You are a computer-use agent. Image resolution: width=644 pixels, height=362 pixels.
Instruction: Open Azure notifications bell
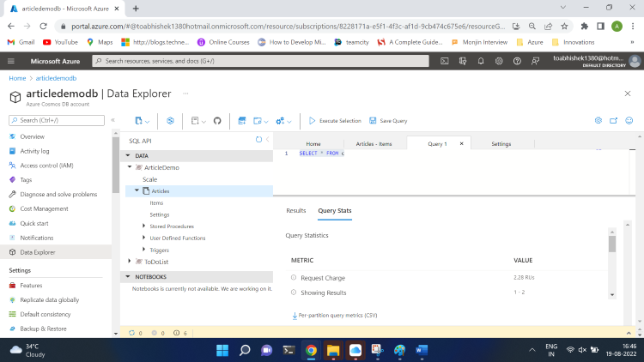click(x=481, y=61)
